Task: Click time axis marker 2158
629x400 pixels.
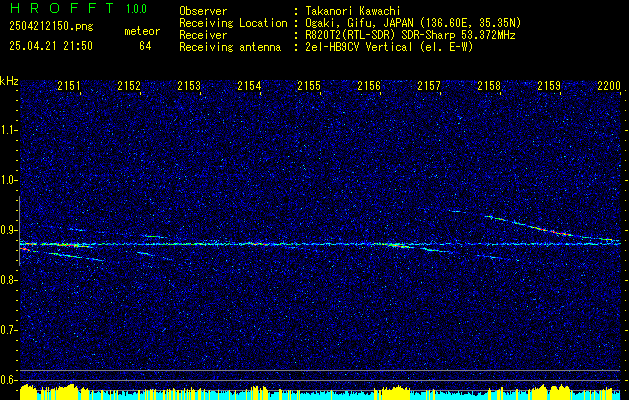Action: 489,86
